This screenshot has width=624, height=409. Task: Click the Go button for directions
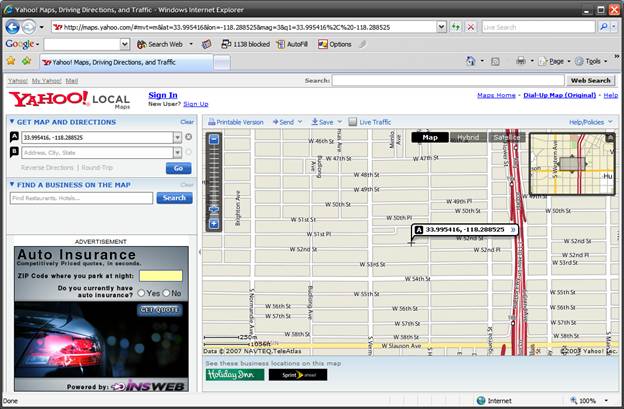[x=178, y=168]
